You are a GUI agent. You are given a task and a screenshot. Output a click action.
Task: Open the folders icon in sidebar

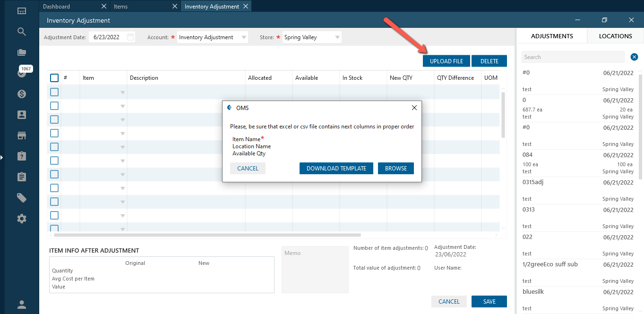click(x=21, y=52)
